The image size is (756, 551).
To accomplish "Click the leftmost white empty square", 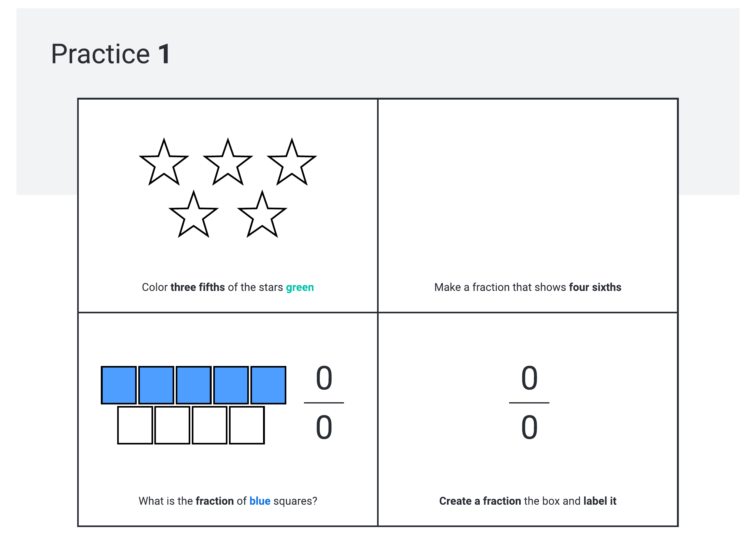I will click(135, 425).
